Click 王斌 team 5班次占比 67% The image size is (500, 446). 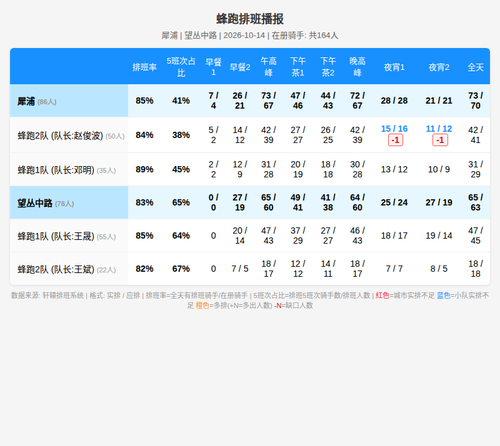(x=181, y=269)
